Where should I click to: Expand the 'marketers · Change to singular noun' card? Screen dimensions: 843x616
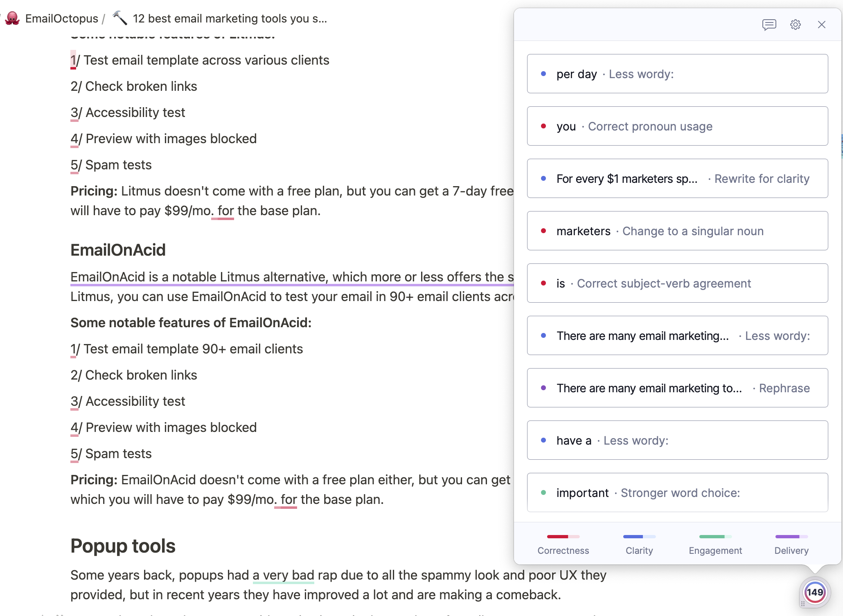[x=677, y=231]
